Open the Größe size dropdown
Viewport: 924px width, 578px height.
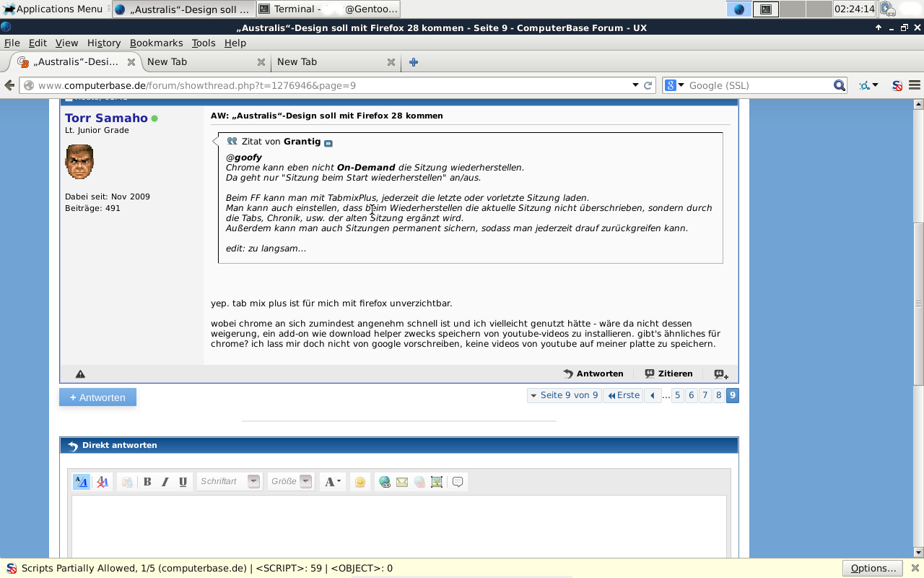pos(291,481)
